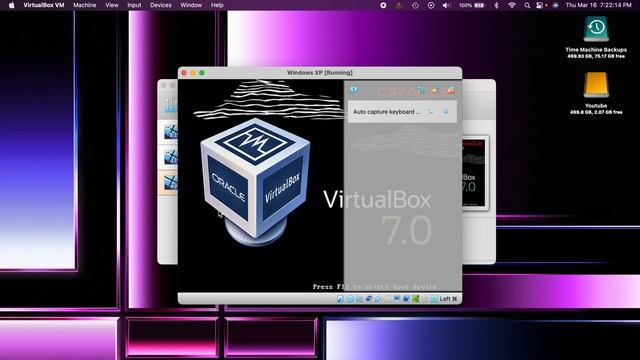Click the recording status bar icon

tap(407, 299)
